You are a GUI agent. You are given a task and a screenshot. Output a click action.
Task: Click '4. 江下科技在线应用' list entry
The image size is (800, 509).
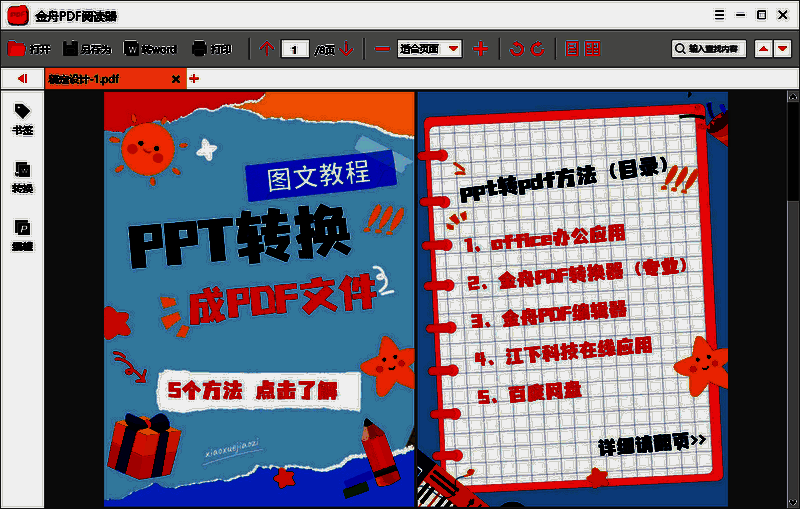tap(563, 351)
